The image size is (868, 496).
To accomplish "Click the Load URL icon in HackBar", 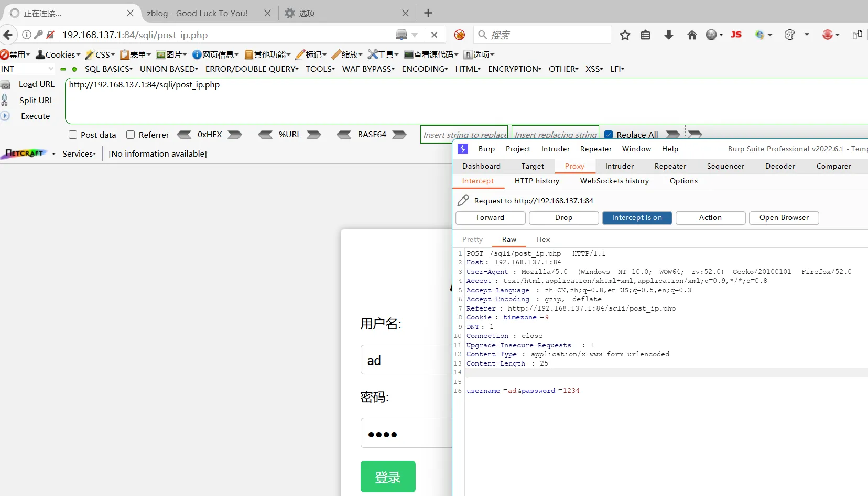I will pos(6,85).
